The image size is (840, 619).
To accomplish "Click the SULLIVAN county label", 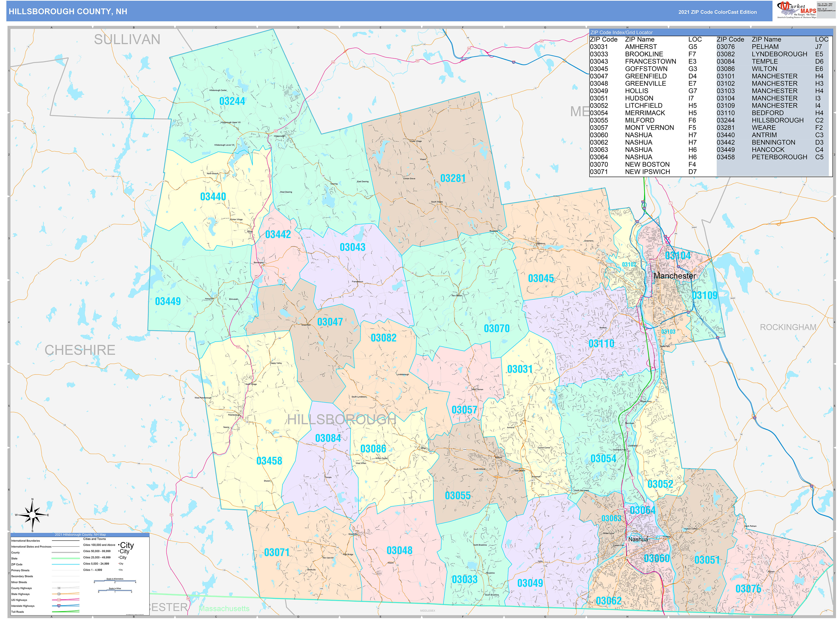I will pyautogui.click(x=127, y=39).
